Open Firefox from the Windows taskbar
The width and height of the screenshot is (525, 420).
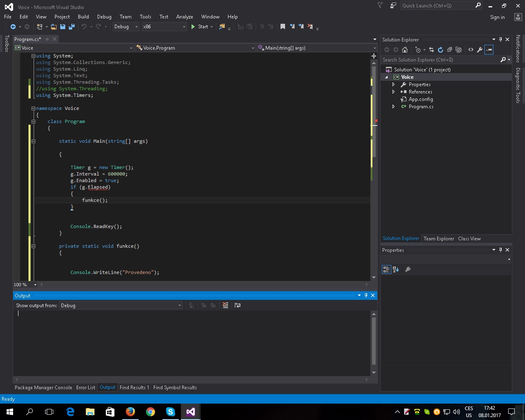(x=130, y=412)
